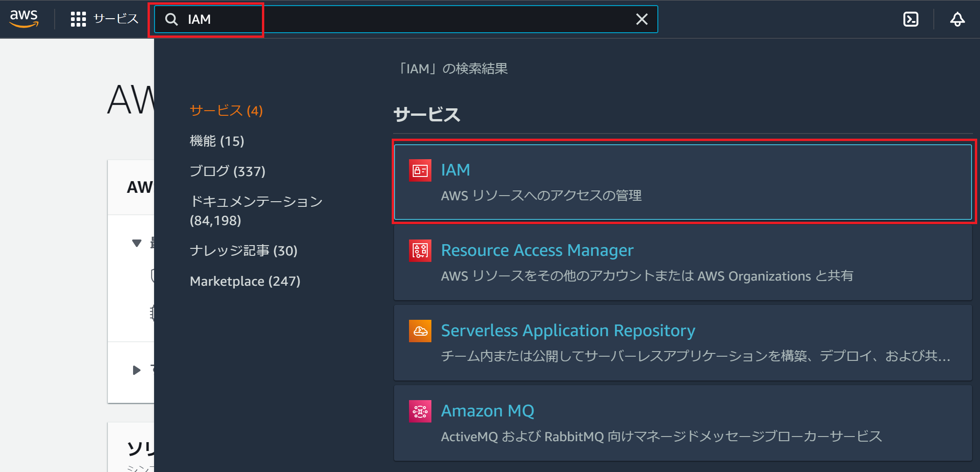Open the ドキュメンテーション results category
Image resolution: width=980 pixels, height=472 pixels.
(x=256, y=201)
